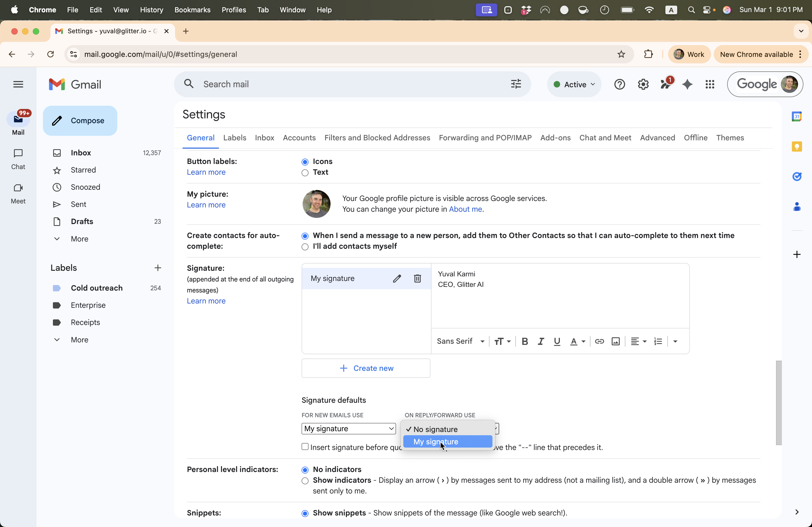This screenshot has height=527, width=812.
Task: Click the Create new signature button
Action: tap(366, 368)
